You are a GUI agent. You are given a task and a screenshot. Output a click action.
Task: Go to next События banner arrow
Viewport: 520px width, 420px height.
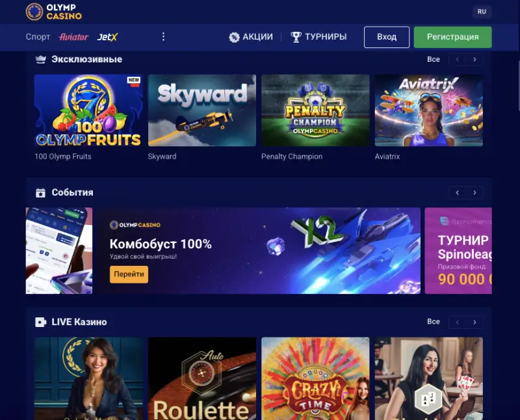pyautogui.click(x=474, y=192)
